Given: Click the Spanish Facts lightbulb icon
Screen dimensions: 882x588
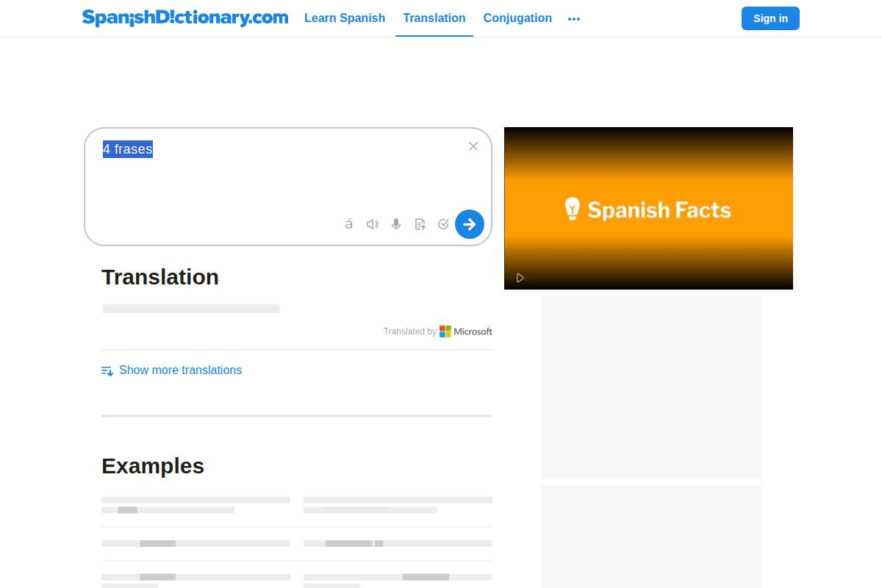Looking at the screenshot, I should (572, 209).
